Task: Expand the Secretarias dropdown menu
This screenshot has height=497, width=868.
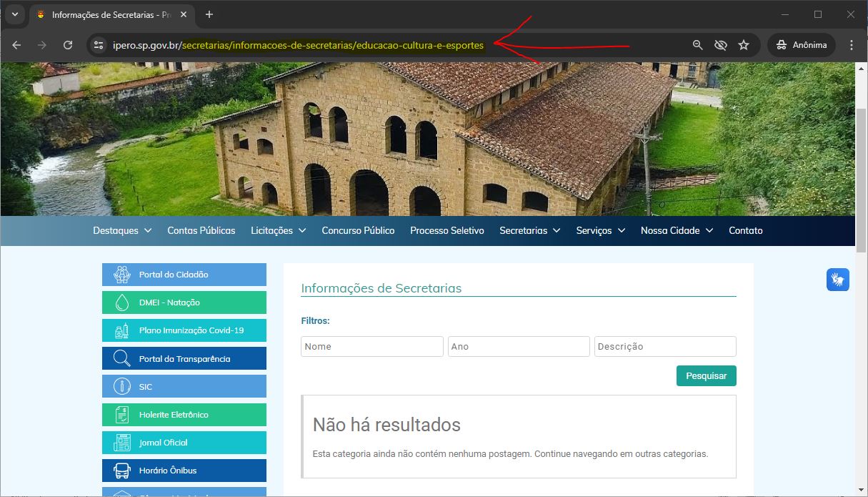Action: pos(529,230)
